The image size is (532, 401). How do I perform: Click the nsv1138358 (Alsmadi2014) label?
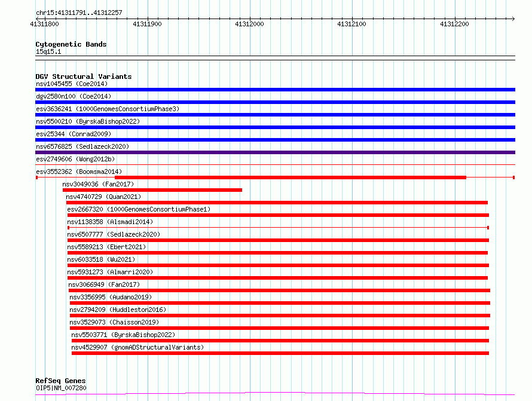pos(110,222)
